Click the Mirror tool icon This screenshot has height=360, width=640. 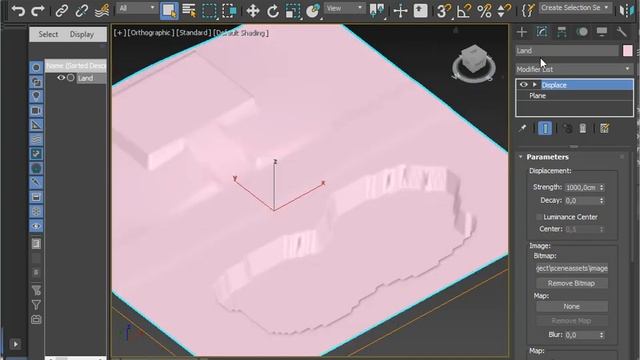[x=626, y=11]
